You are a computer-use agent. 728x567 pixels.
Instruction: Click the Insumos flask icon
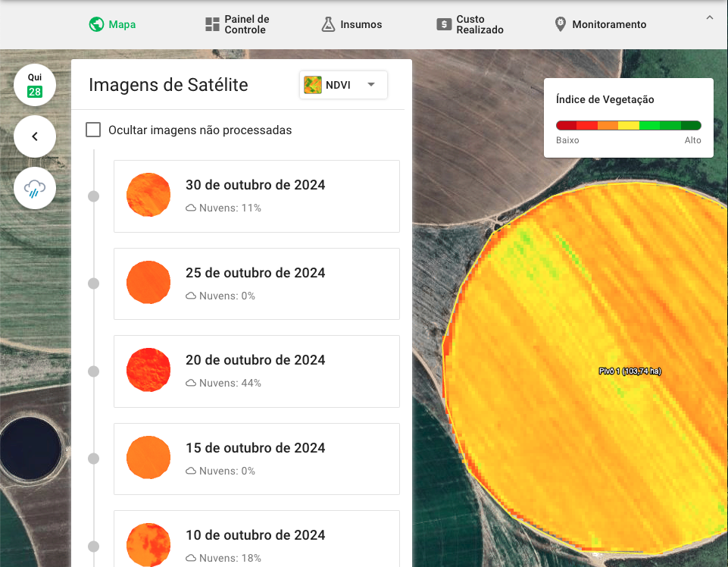328,24
